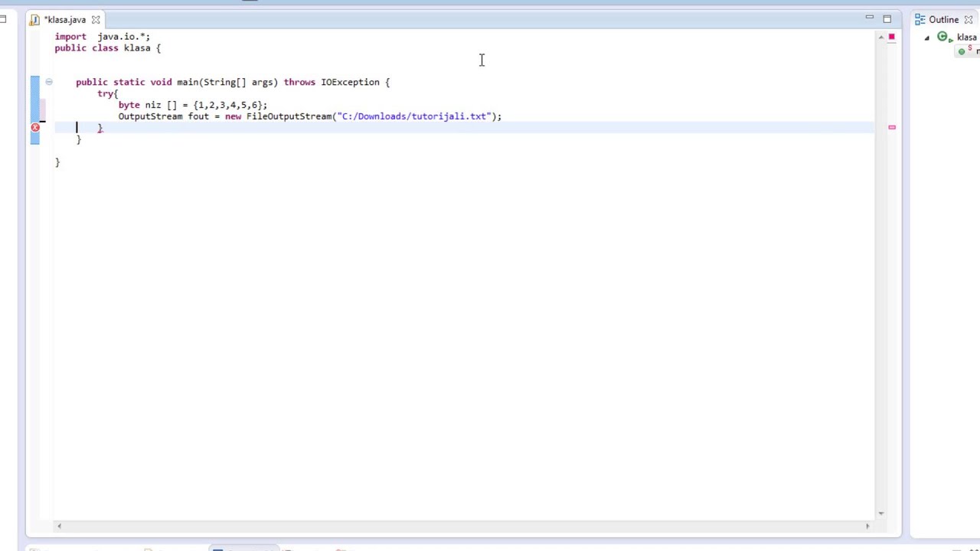
Task: Click the red problem indicator square atop overview ruler
Action: coord(891,37)
